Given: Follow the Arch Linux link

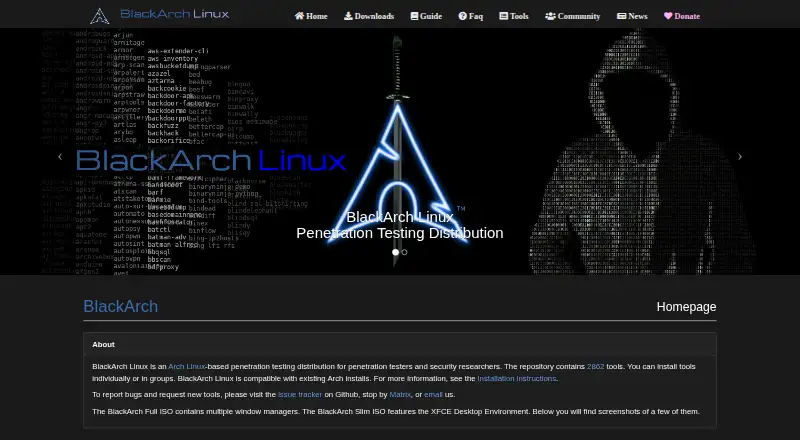Looking at the screenshot, I should coord(187,366).
